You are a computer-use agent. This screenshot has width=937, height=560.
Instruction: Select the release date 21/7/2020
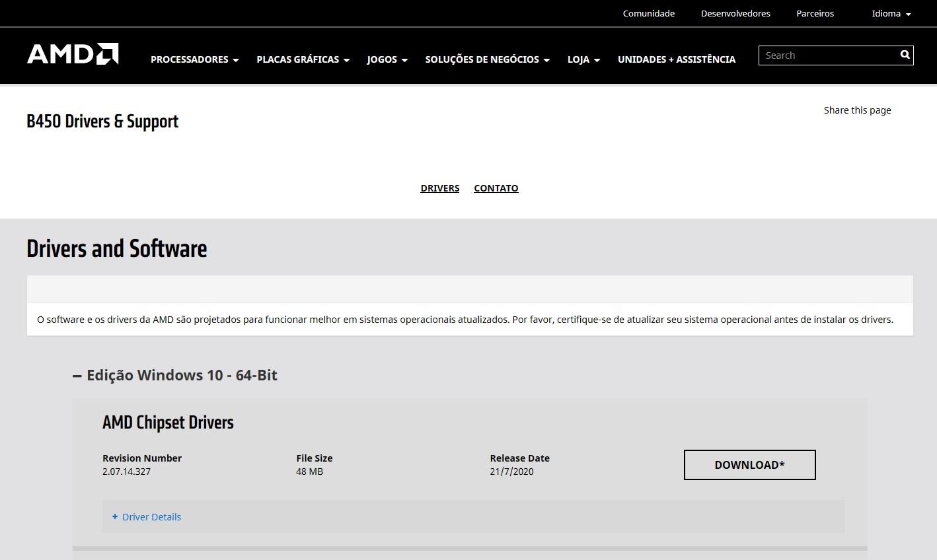511,472
